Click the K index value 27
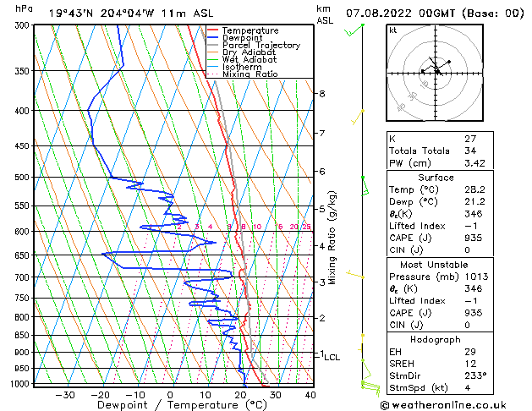This screenshot has height=411, width=532. click(470, 139)
